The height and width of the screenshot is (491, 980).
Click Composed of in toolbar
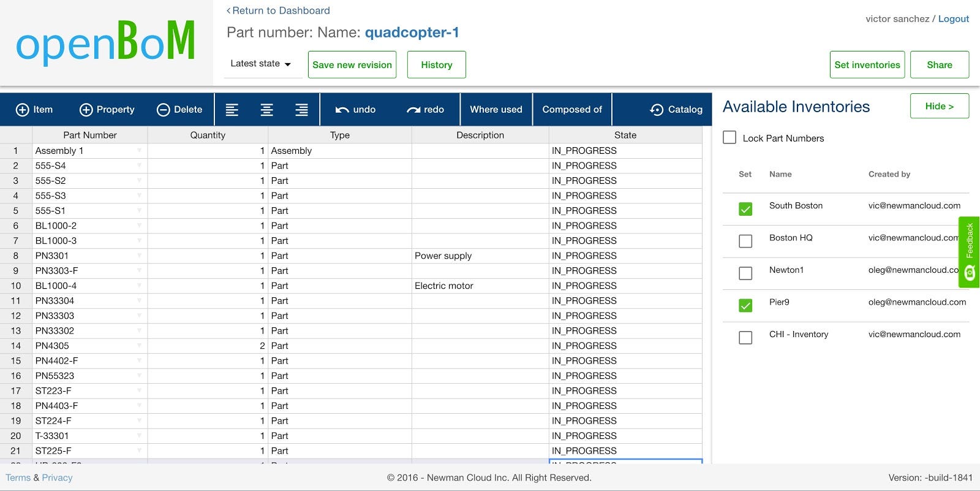coord(572,110)
